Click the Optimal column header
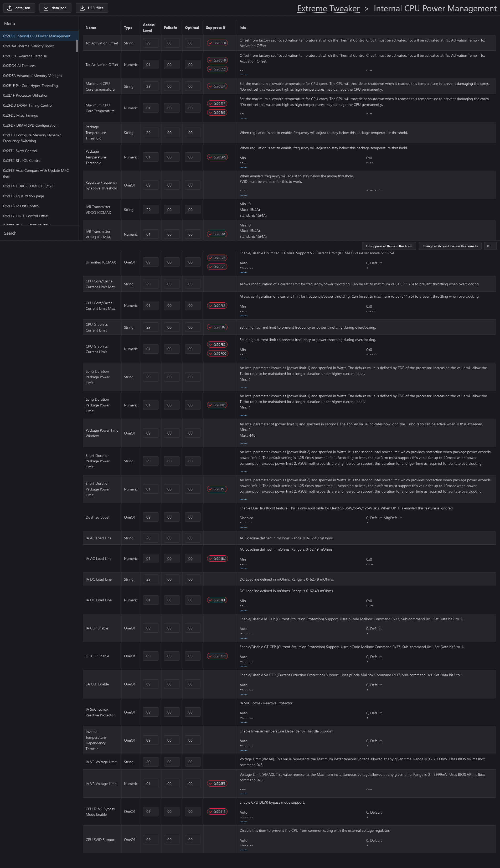The height and width of the screenshot is (868, 500). click(x=192, y=28)
